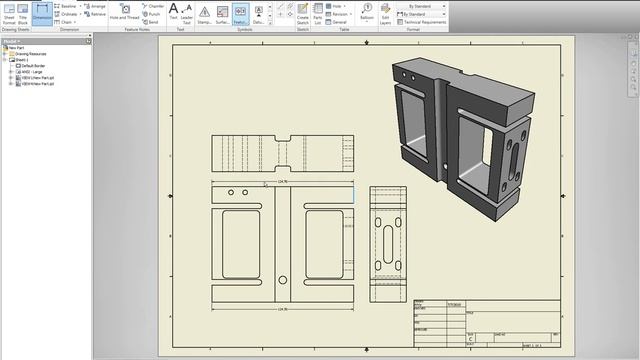The width and height of the screenshot is (640, 360).
Task: Select Default Border in the browser
Action: coord(33,66)
